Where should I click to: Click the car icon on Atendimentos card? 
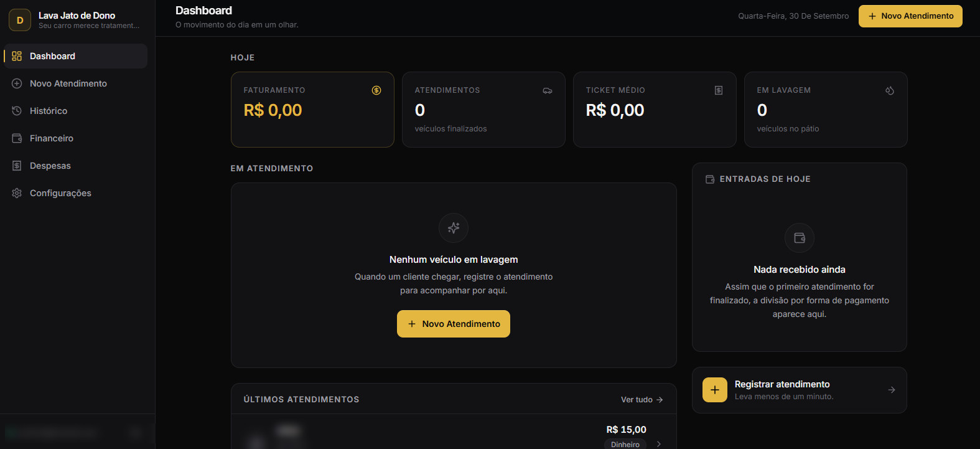548,90
